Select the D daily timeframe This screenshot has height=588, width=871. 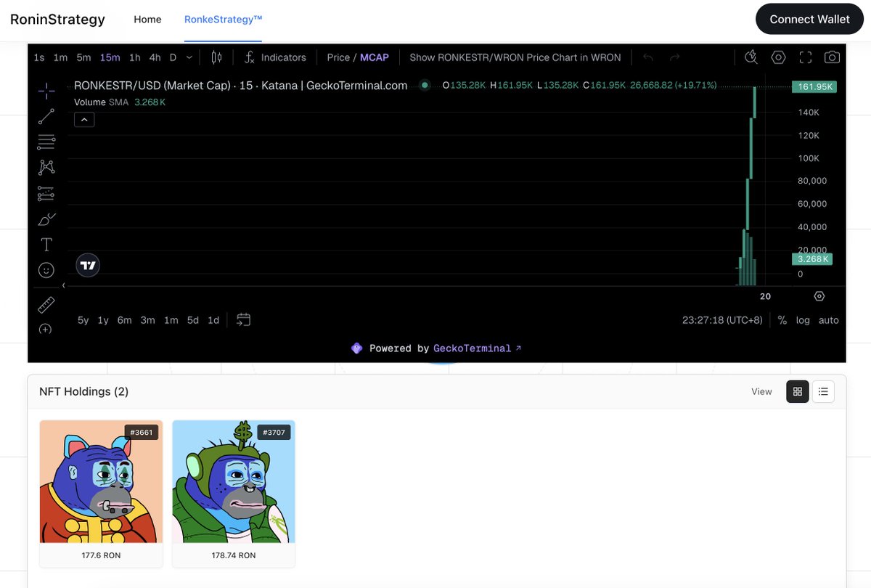173,57
